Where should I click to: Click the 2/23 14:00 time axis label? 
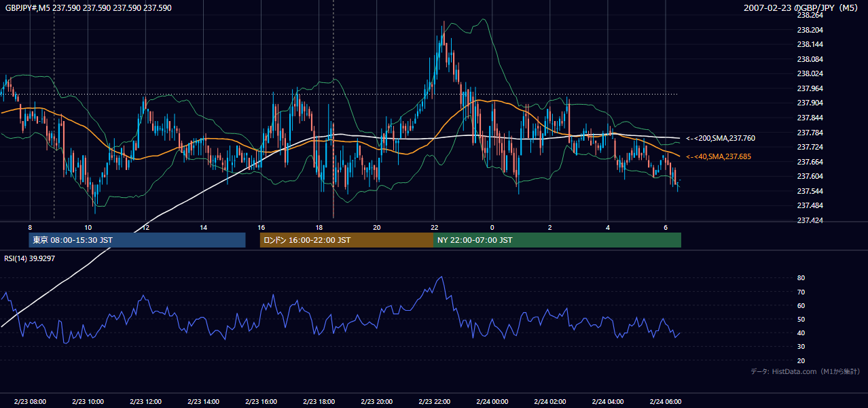point(203,402)
